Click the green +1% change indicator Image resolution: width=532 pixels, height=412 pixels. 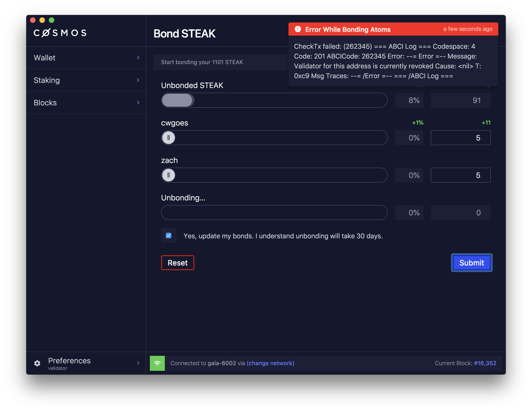tap(417, 123)
